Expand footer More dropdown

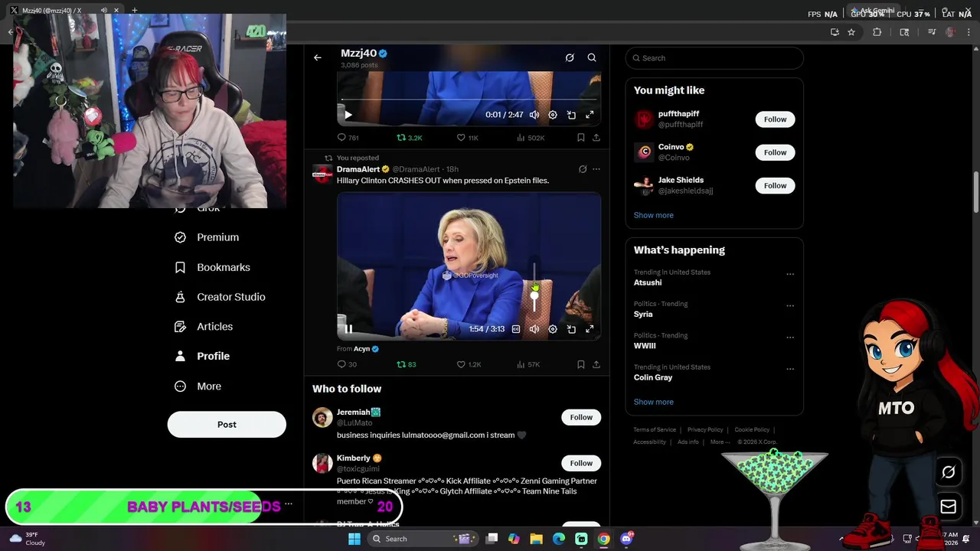click(720, 442)
